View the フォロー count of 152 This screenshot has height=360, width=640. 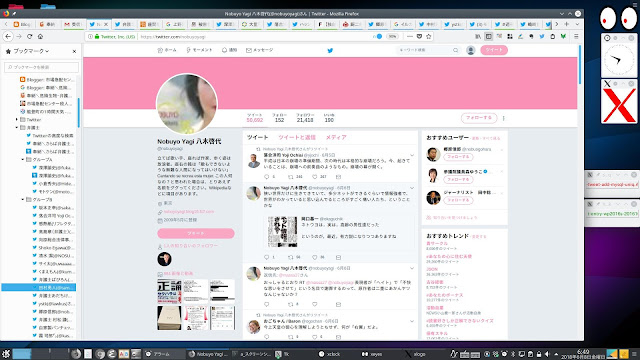280,118
